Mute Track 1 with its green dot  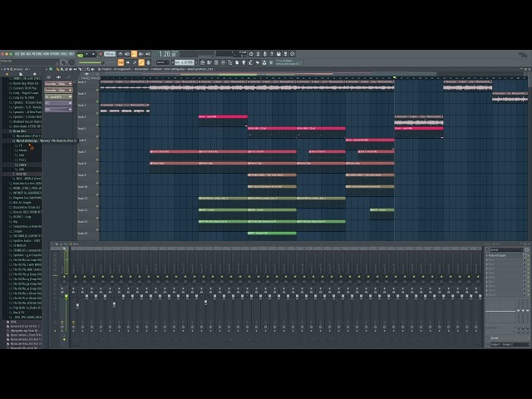coord(97,90)
